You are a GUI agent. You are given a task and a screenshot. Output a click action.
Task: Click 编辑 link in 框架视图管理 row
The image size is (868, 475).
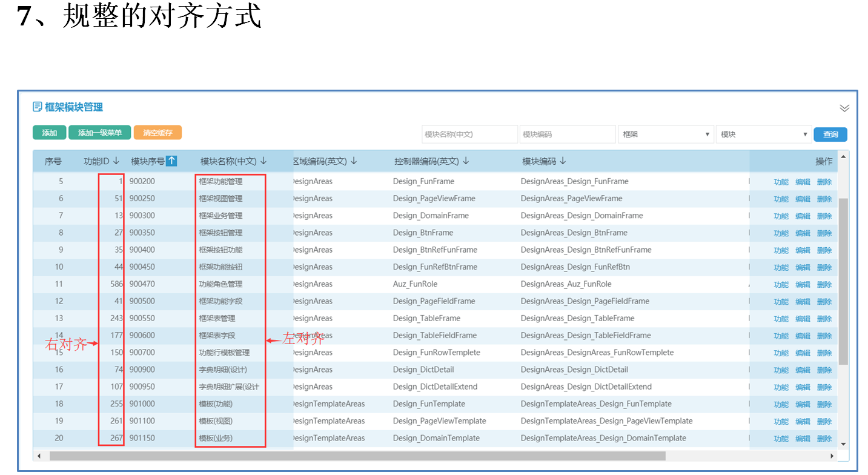[x=803, y=199]
